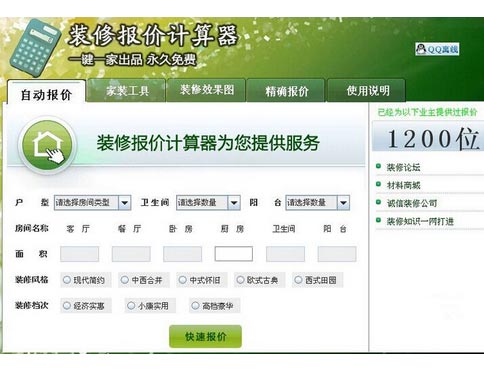Choose the 高档豪华 grade radio button
Image resolution: width=484 pixels, height=371 pixels.
pos(196,305)
